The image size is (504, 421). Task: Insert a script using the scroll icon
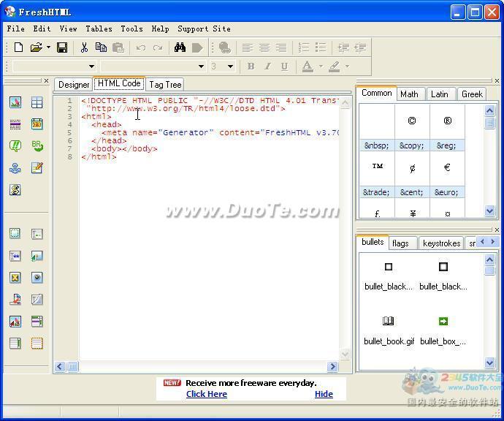click(x=15, y=190)
